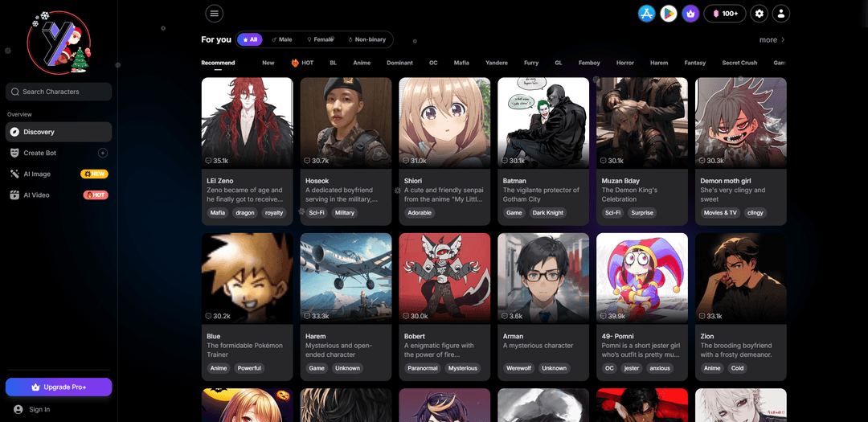Select the All gender filter

pos(250,39)
